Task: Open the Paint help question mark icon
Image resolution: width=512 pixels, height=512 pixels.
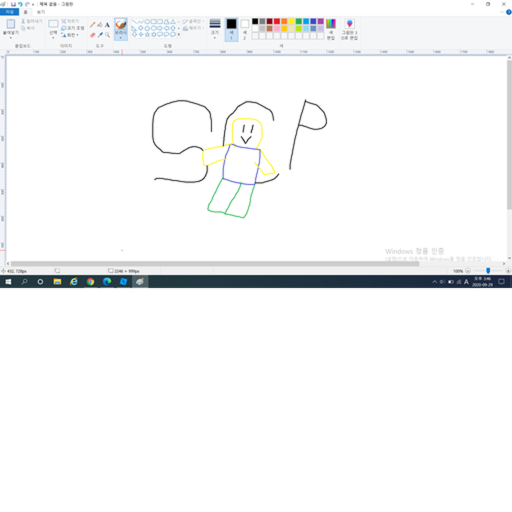Action: point(509,12)
